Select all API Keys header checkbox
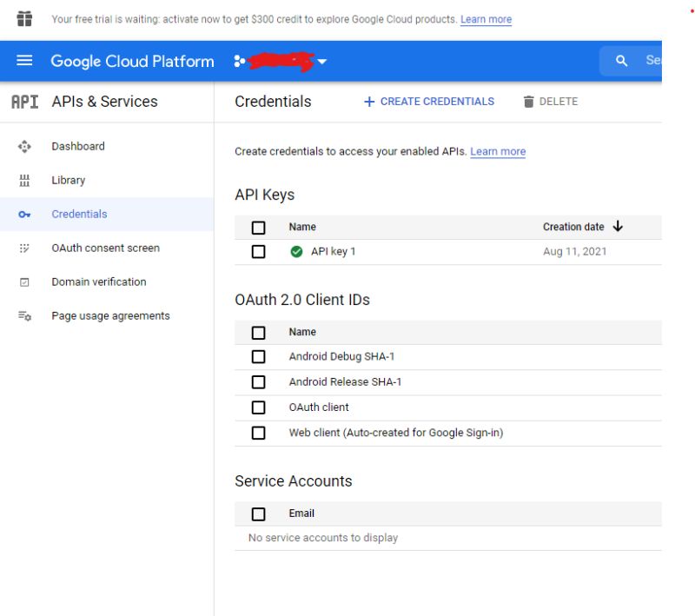 (258, 228)
